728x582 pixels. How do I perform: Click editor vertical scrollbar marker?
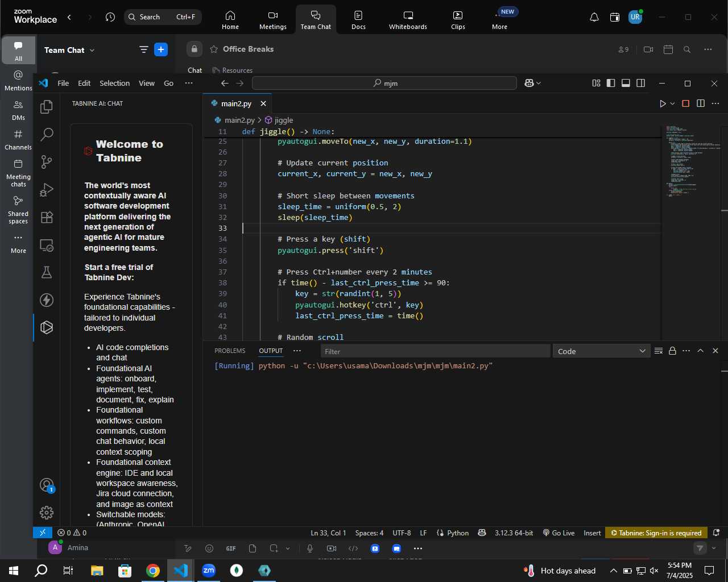click(x=725, y=211)
